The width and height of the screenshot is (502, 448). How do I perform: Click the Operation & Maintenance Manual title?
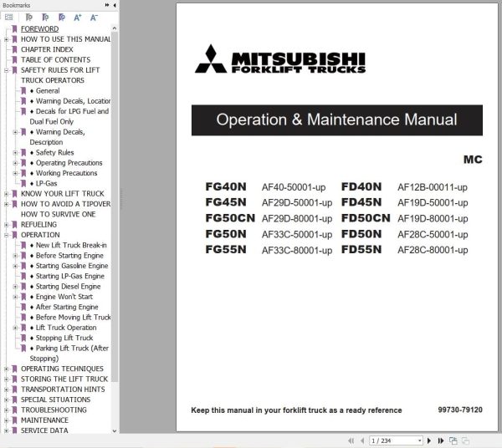pos(336,120)
